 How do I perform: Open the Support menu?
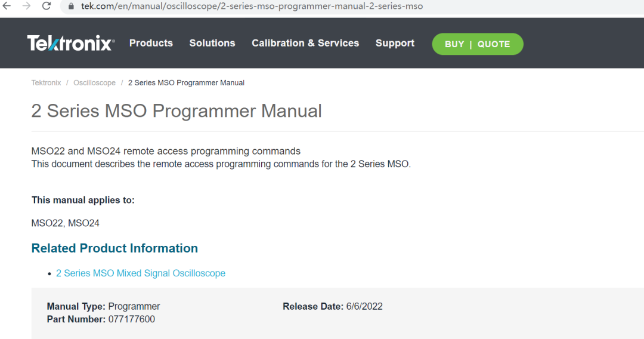pyautogui.click(x=395, y=43)
